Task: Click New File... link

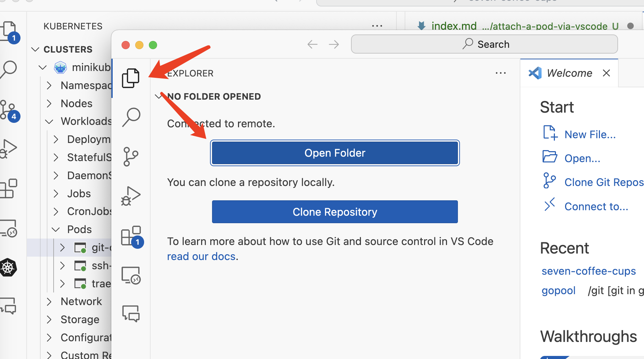Action: (x=590, y=134)
